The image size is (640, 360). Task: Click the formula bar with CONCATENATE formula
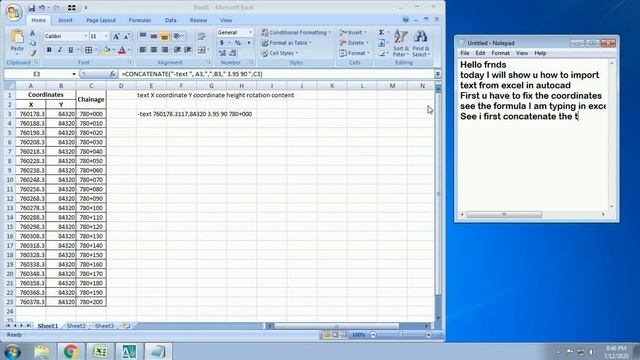tap(276, 74)
